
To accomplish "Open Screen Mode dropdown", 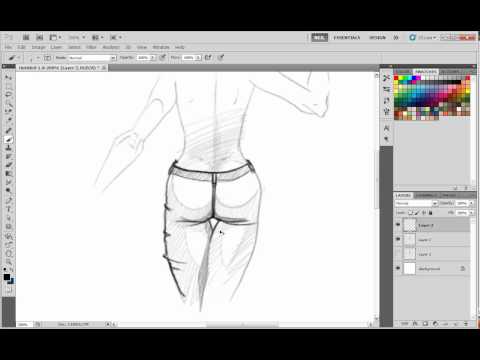I will tap(116, 37).
